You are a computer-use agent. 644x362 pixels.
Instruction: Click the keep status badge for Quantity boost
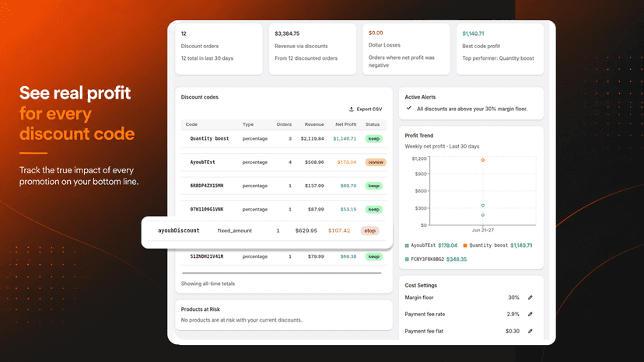pyautogui.click(x=374, y=139)
